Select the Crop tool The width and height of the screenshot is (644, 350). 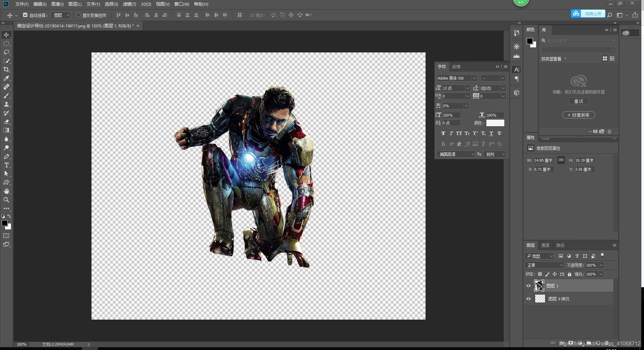[6, 69]
